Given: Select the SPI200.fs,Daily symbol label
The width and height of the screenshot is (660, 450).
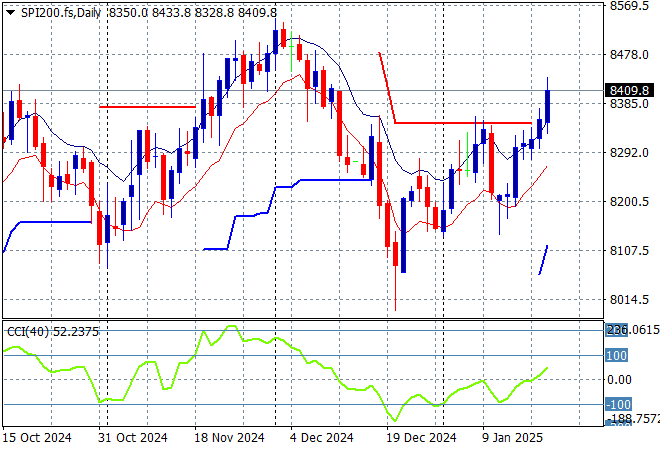Looking at the screenshot, I should [61, 13].
